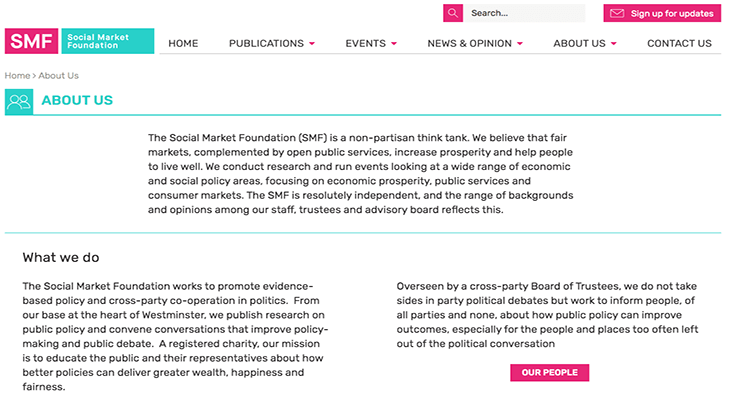
Task: Open the Publications menu item
Action: tap(266, 43)
